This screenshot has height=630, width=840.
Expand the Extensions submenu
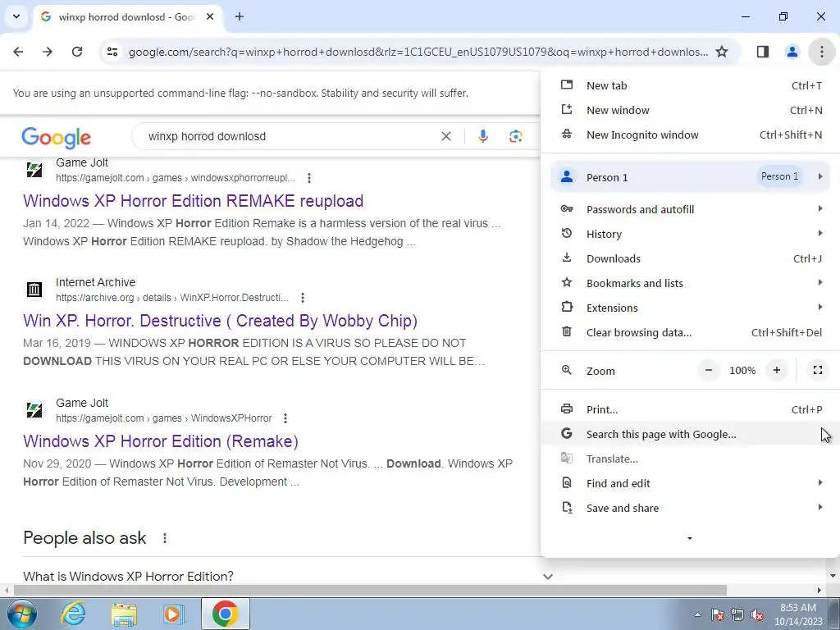(x=690, y=308)
